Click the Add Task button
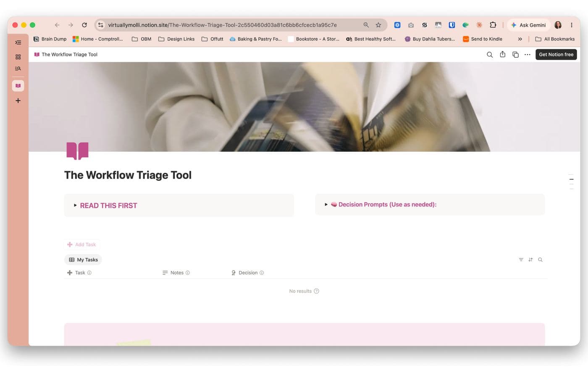 pos(81,245)
